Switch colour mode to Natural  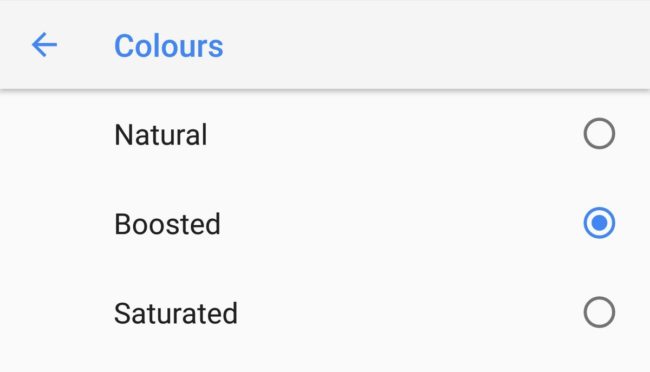coord(325,134)
